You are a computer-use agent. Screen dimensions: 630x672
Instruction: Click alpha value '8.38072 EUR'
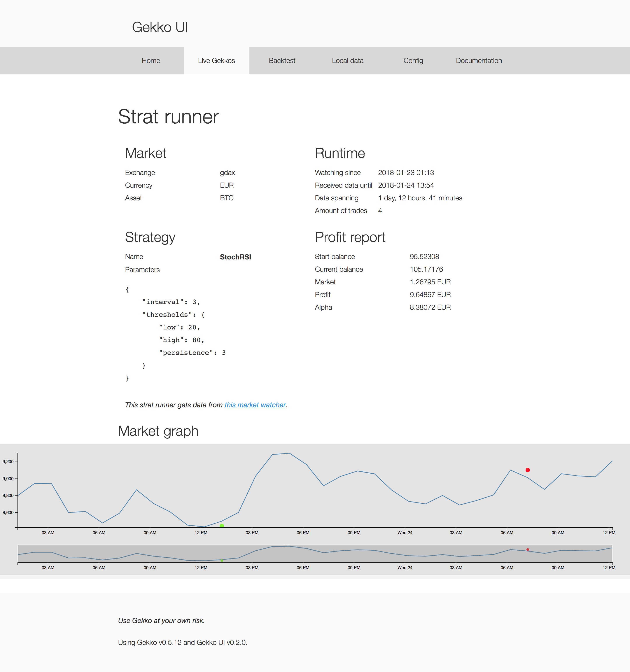[x=430, y=307]
